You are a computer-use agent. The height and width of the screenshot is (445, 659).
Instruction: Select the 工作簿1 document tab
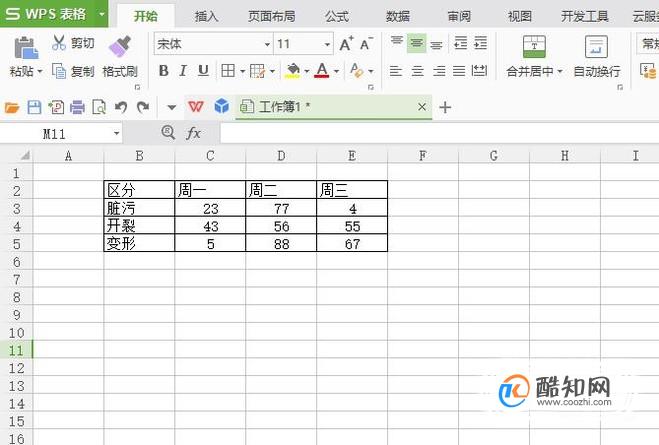334,107
